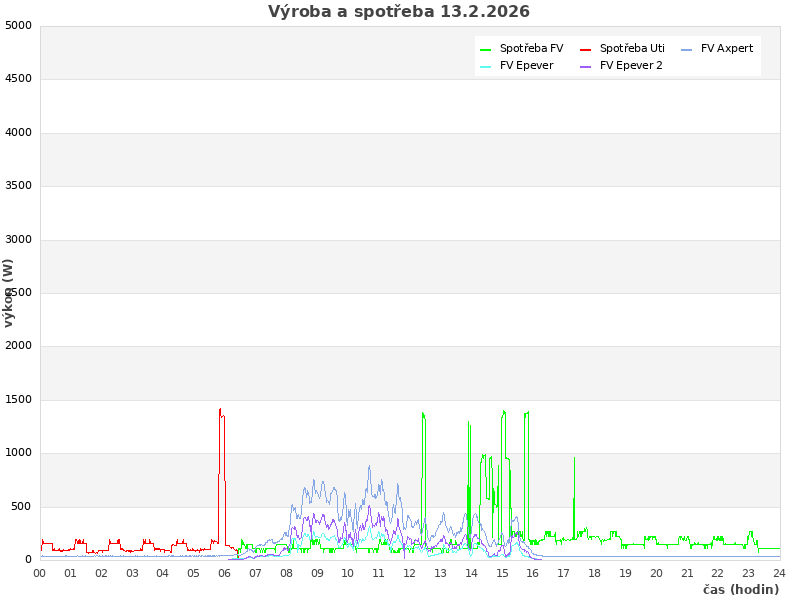Toggle the FV Axpert legend label
This screenshot has width=800, height=600.
coord(727,48)
